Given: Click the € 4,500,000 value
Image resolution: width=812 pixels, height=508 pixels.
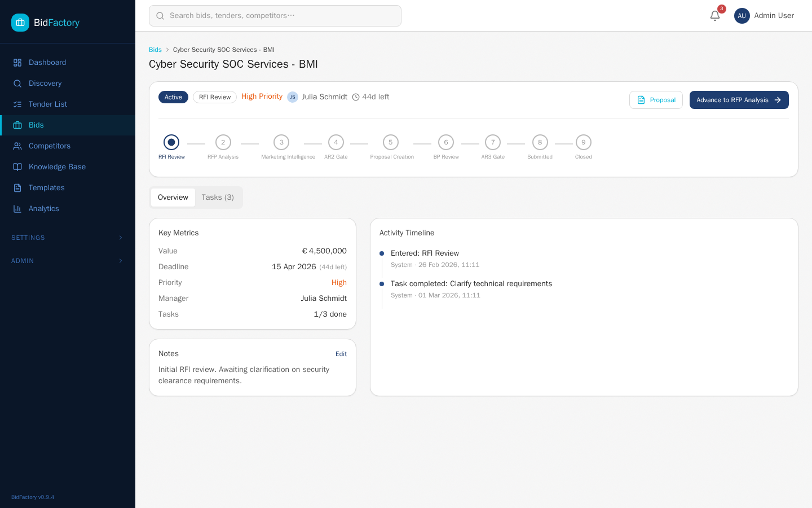Looking at the screenshot, I should click(324, 251).
